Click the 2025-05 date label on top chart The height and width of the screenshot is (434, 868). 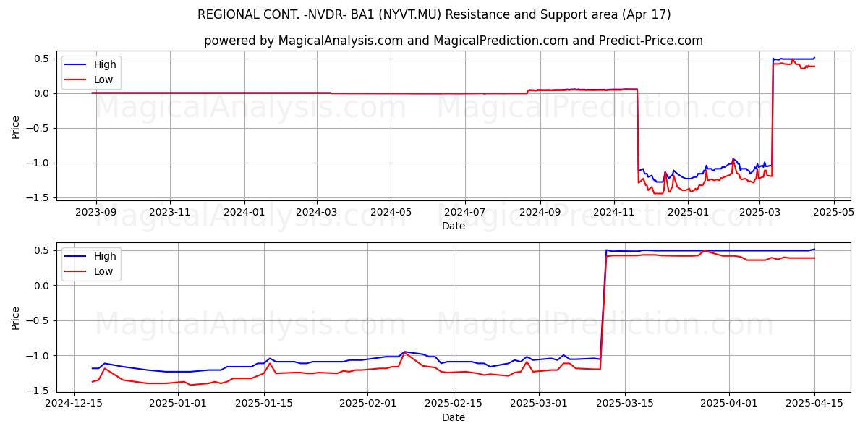tap(833, 212)
